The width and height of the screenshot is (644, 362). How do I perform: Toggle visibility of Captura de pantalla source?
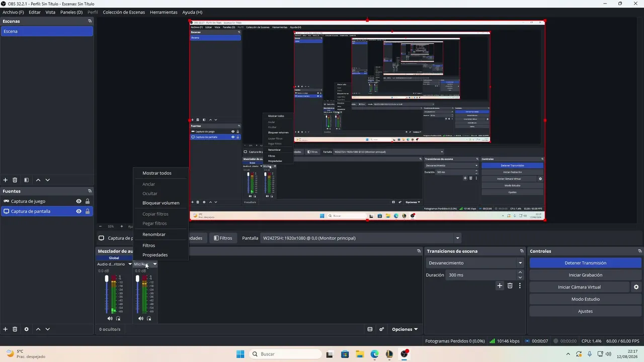pos(78,211)
